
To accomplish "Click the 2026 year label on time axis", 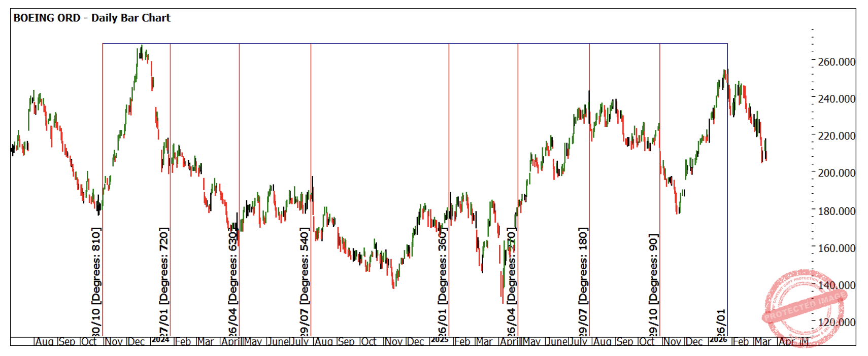I will point(718,340).
